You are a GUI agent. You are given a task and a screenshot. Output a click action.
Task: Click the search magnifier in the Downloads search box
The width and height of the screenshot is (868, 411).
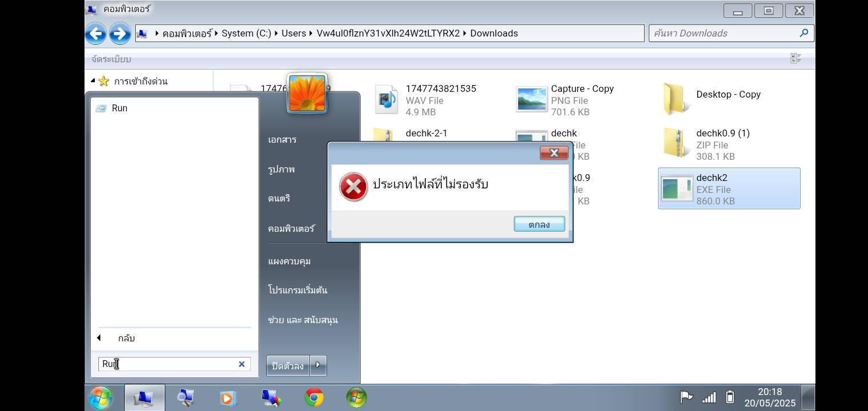coord(803,33)
